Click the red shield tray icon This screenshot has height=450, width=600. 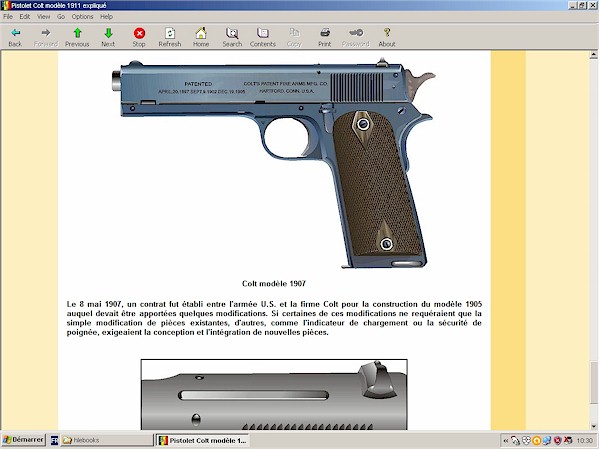coord(558,441)
